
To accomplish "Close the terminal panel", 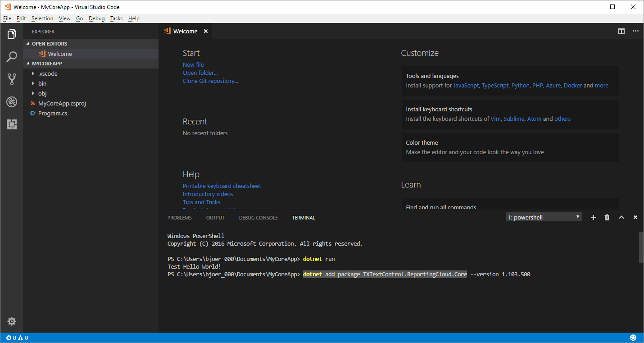I will click(635, 217).
